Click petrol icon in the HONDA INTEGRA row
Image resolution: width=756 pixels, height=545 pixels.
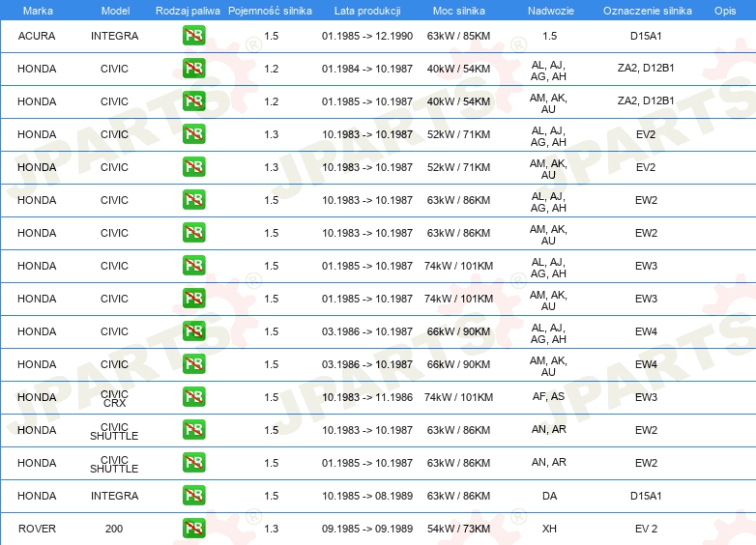193,495
